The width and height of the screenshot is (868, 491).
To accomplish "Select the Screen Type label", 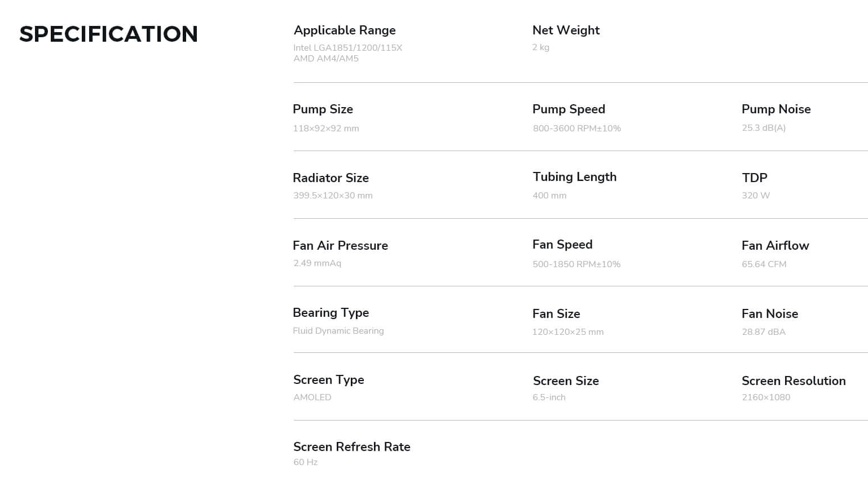I will [328, 380].
